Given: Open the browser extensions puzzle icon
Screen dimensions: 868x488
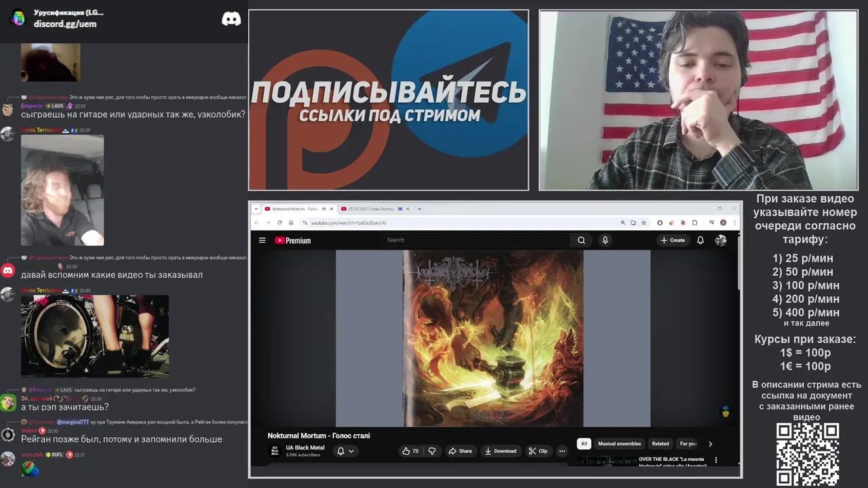Looking at the screenshot, I should point(694,222).
